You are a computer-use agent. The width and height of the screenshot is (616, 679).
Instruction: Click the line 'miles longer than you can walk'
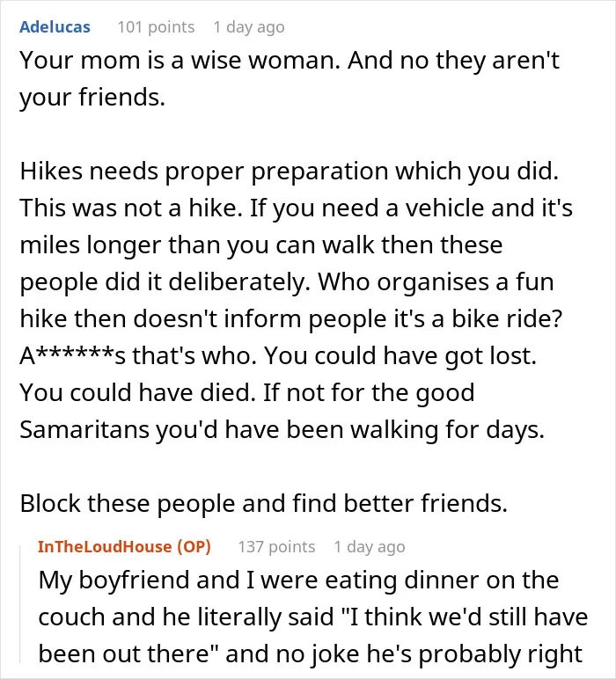click(261, 245)
